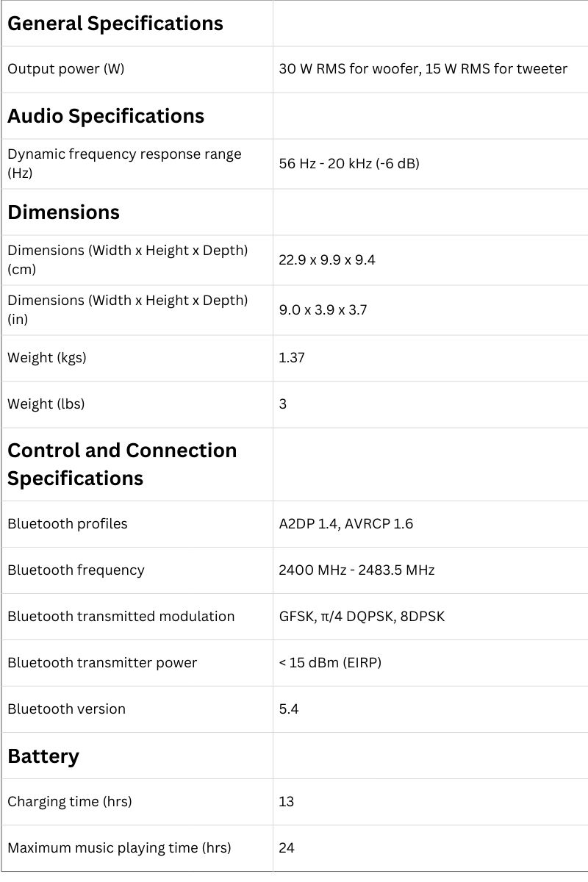Viewport: 588px width, 882px height.
Task: Click the A2DP 1.4, AVRCP 1.6 value
Action: (346, 524)
